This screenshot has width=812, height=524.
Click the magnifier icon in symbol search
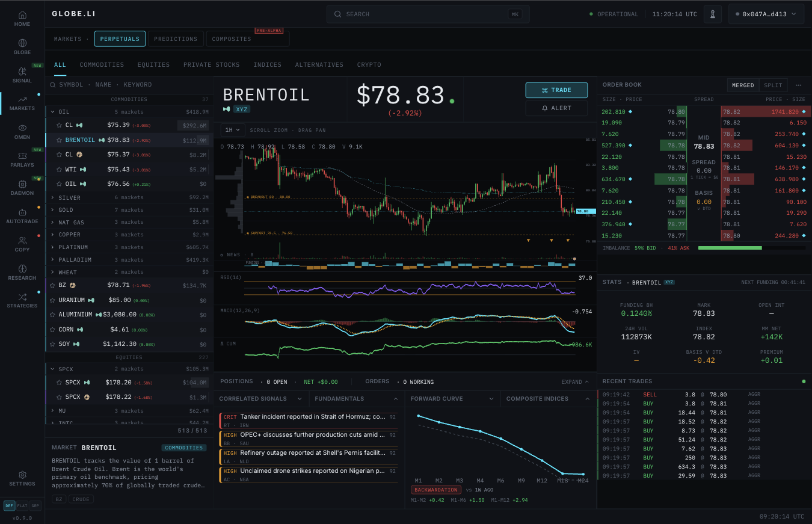pos(53,85)
